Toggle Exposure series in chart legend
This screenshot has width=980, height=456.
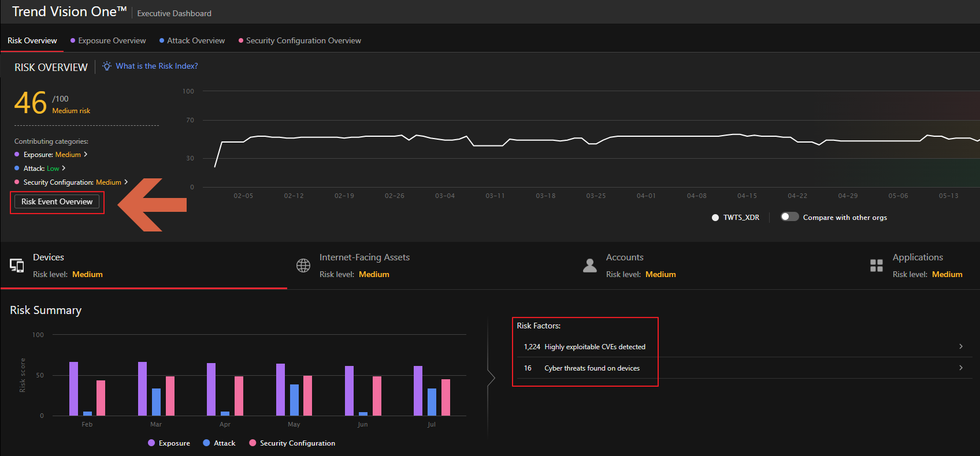point(169,443)
